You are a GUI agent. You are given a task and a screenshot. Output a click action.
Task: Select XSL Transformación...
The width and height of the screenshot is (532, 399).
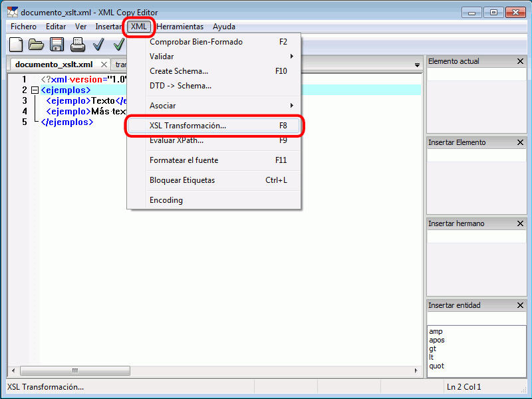click(214, 126)
